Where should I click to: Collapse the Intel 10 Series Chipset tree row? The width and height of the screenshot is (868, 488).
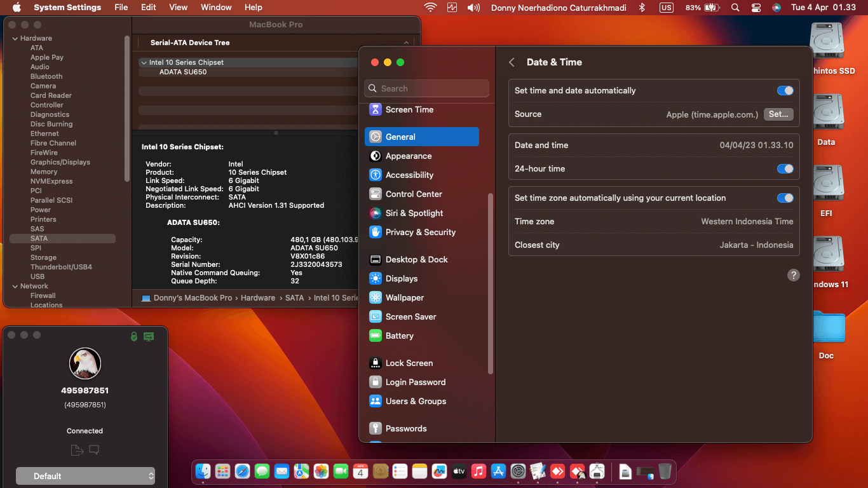point(144,62)
